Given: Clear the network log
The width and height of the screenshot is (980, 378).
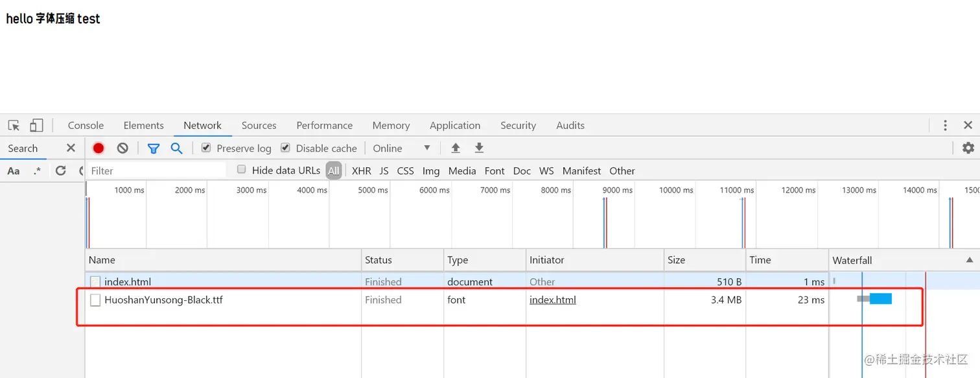Looking at the screenshot, I should [x=122, y=148].
